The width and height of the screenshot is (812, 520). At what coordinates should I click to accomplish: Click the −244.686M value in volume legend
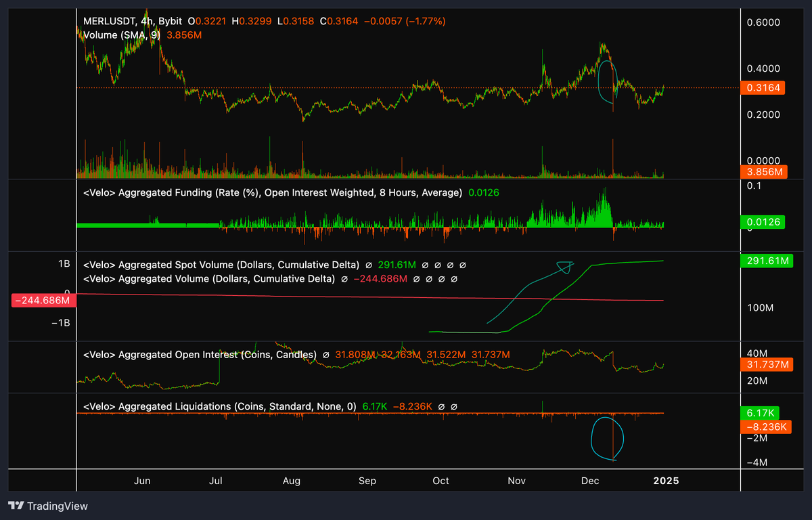[380, 278]
